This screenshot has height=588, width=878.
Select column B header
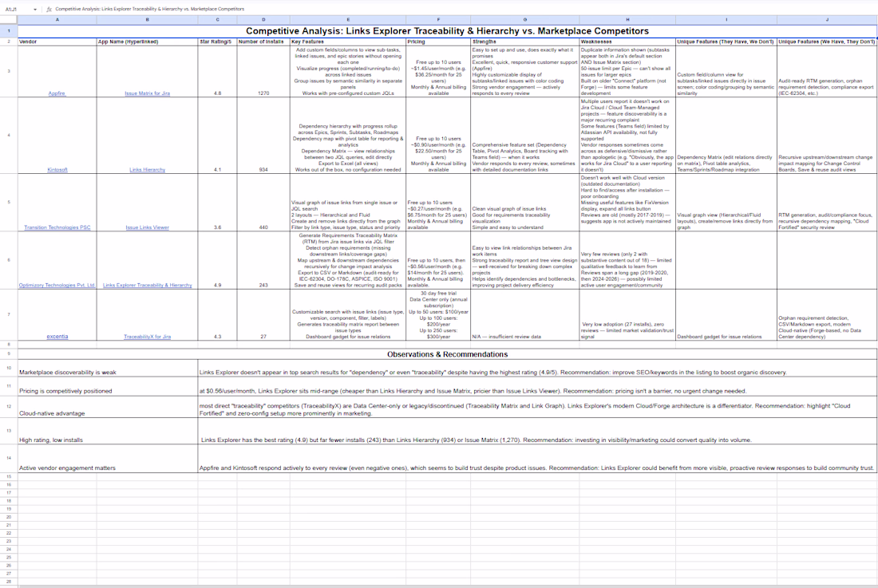148,20
